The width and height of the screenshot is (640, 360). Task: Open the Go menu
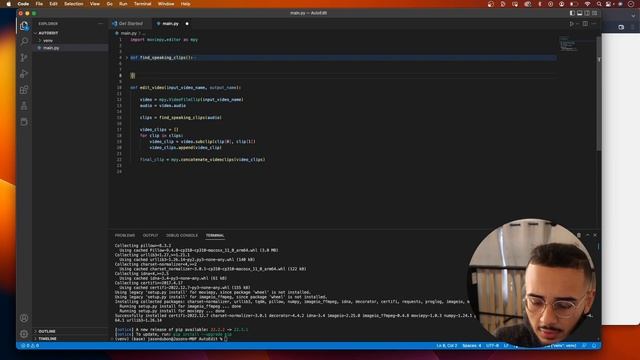click(x=109, y=4)
